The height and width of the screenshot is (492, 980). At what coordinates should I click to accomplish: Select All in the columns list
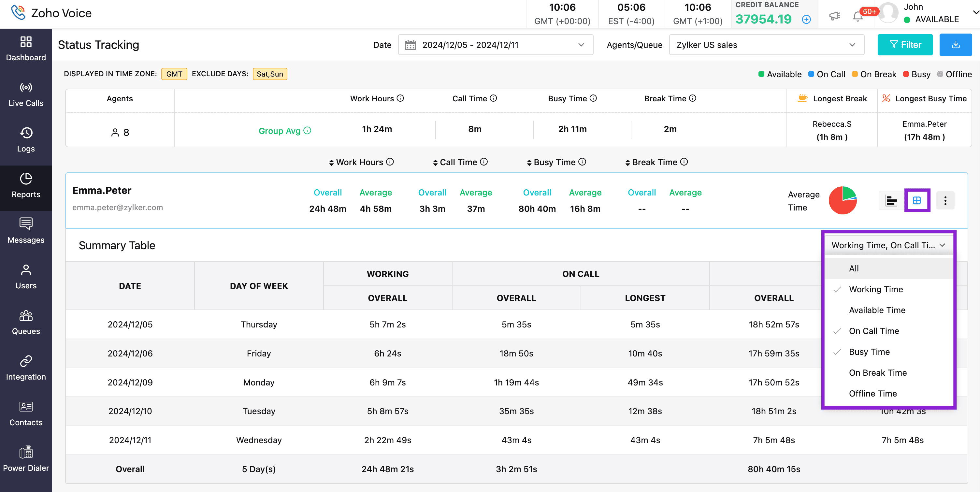(854, 268)
